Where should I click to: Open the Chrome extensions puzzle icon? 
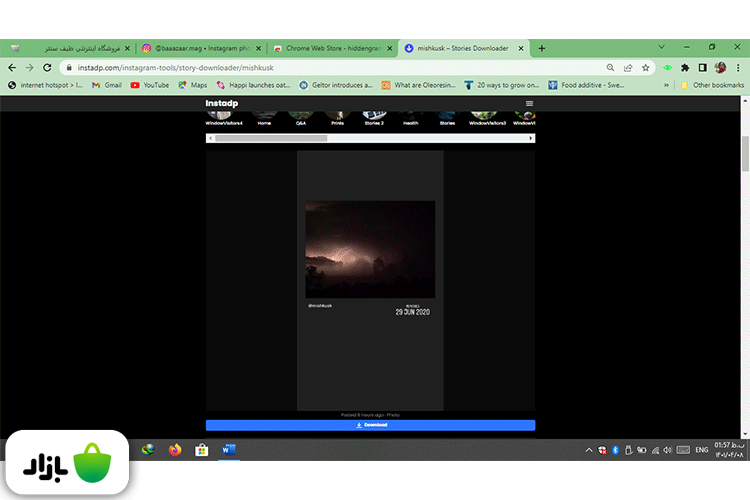685,68
